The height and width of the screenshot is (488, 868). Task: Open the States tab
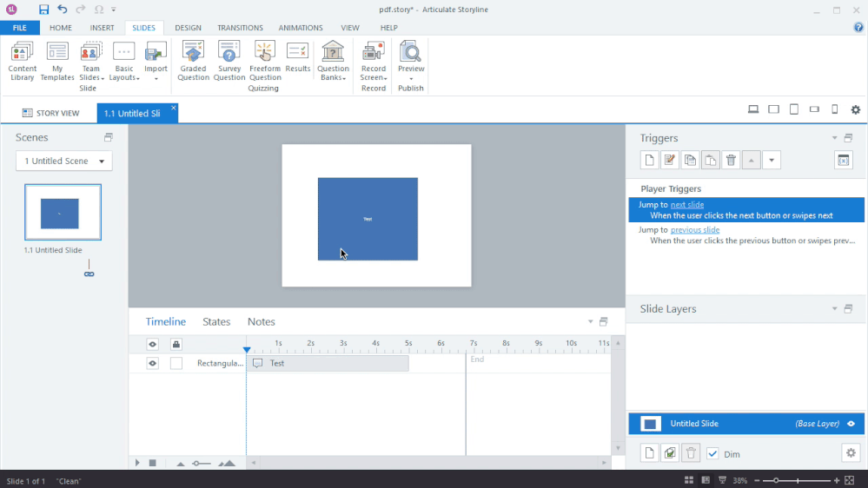(216, 321)
